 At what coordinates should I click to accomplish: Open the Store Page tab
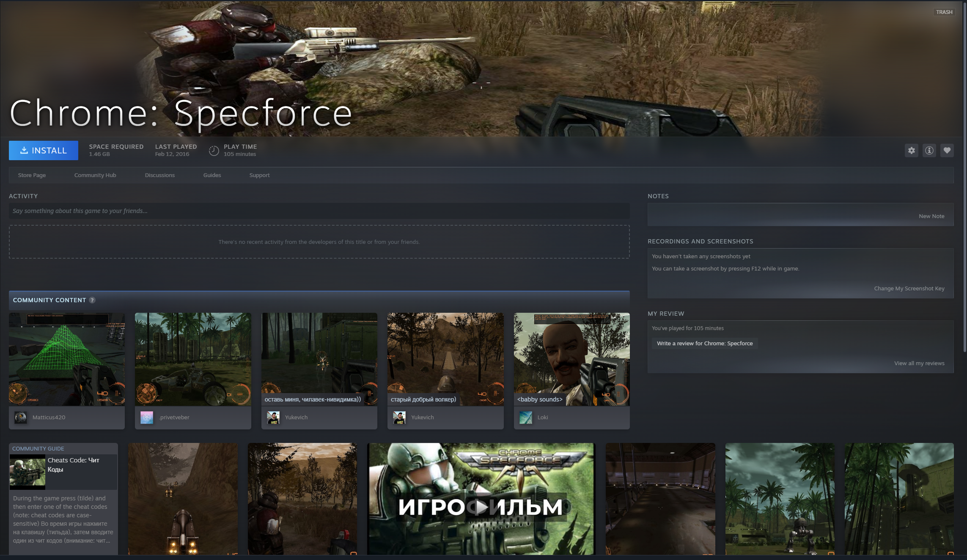point(32,175)
